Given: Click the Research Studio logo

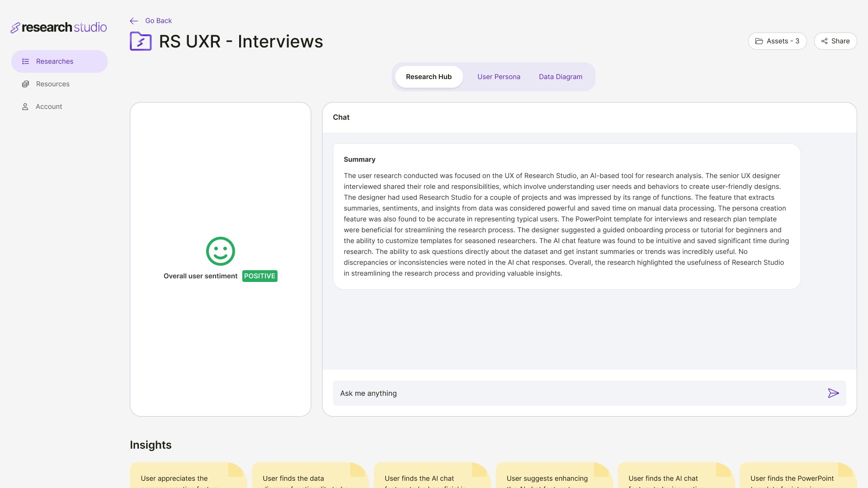Looking at the screenshot, I should coord(59,28).
